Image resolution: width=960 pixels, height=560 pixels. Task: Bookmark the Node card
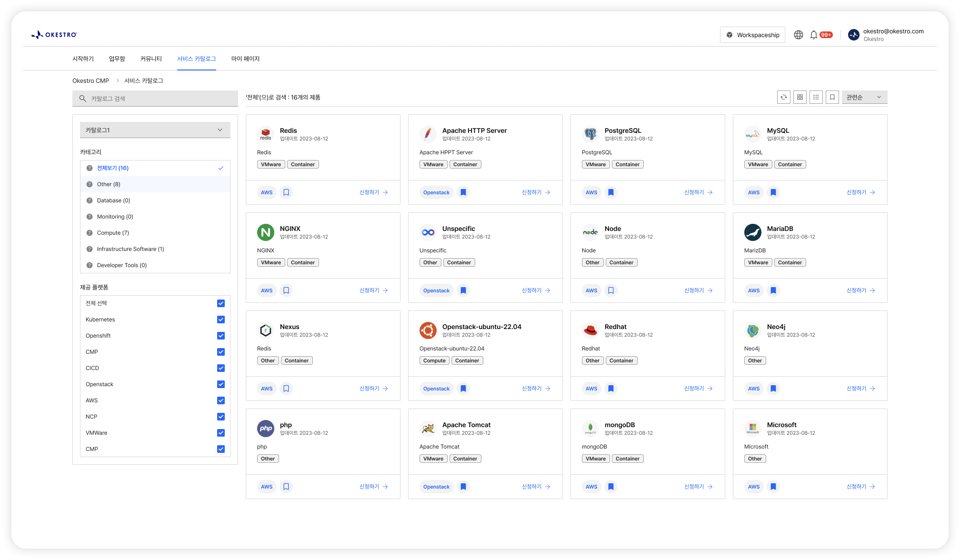[x=611, y=290]
